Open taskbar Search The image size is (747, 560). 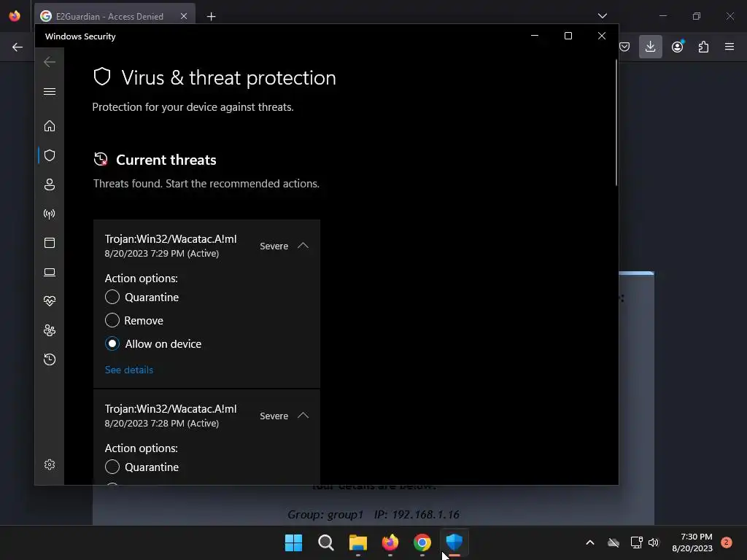[x=326, y=542]
